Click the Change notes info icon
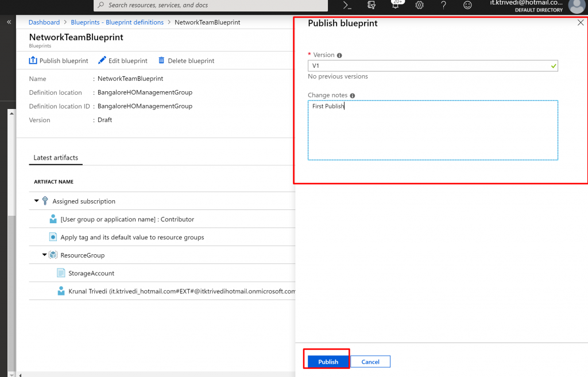588x377 pixels. (353, 96)
